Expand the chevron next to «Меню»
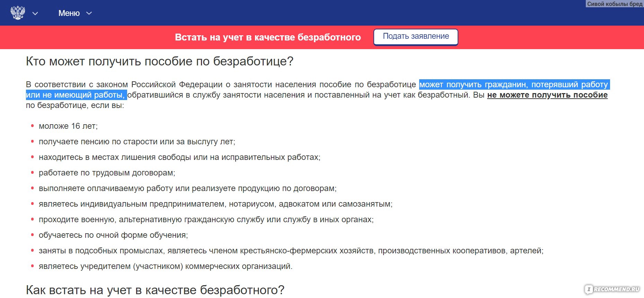 coord(89,13)
